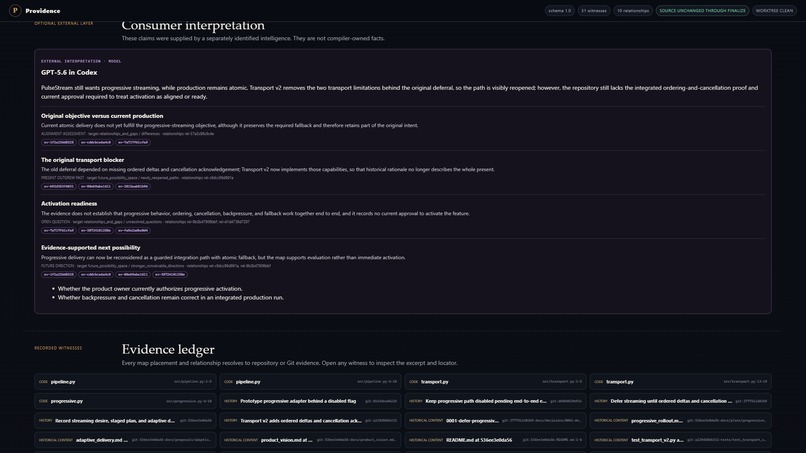Click the Providence logo icon

(15, 10)
